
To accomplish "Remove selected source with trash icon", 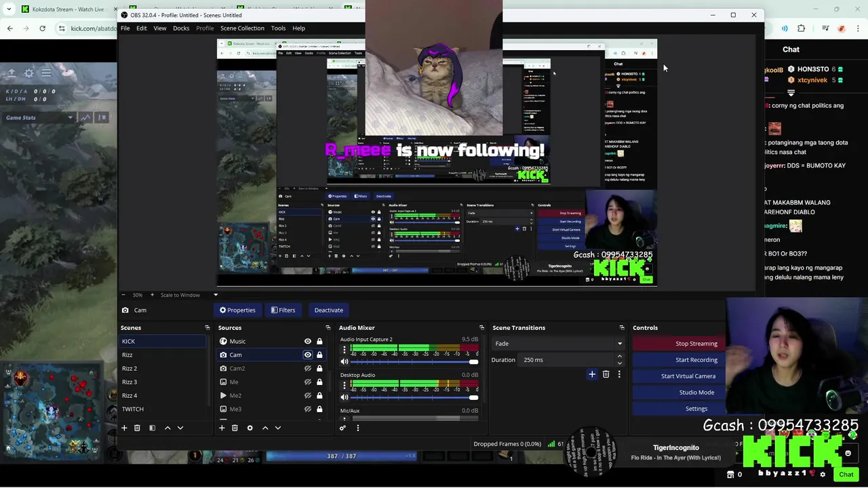I will coord(235,428).
